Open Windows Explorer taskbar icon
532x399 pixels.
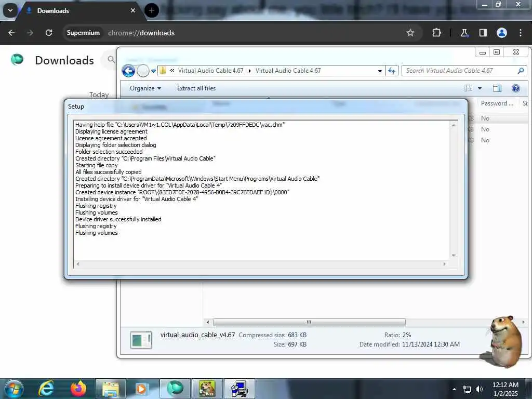(111, 389)
